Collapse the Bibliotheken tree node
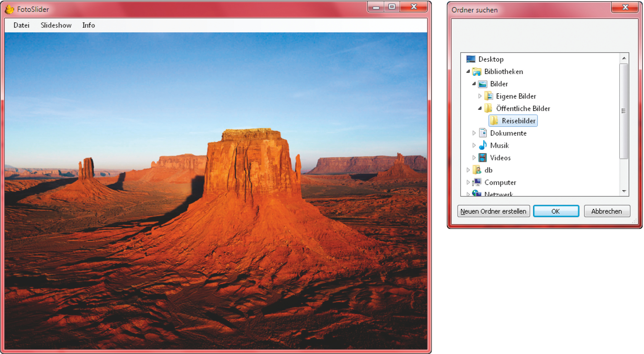Screen dimensions: 644x354 [x=468, y=72]
